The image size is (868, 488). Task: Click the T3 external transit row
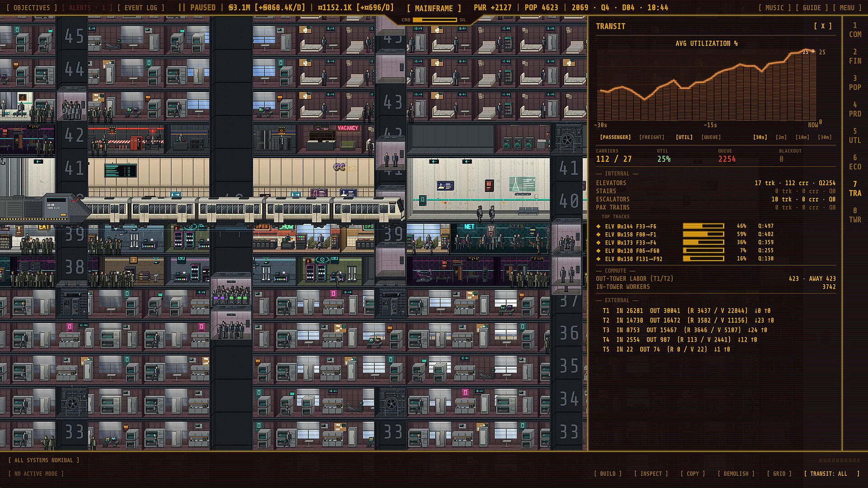684,330
